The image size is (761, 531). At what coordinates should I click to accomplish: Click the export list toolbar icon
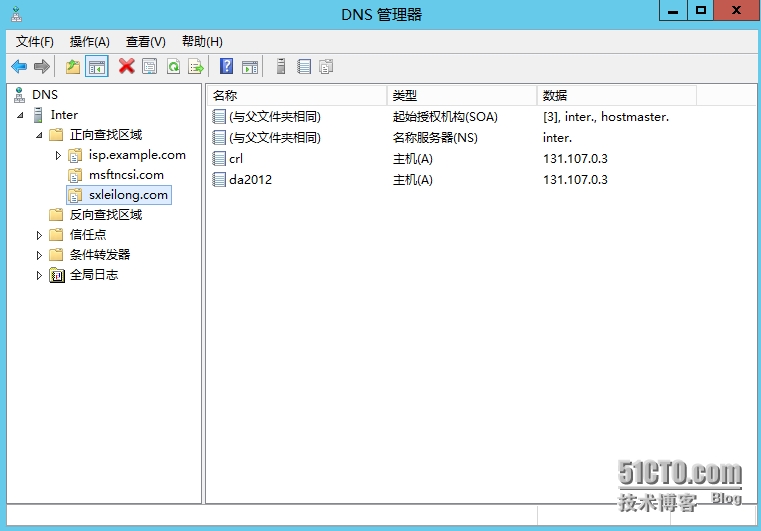tap(196, 66)
